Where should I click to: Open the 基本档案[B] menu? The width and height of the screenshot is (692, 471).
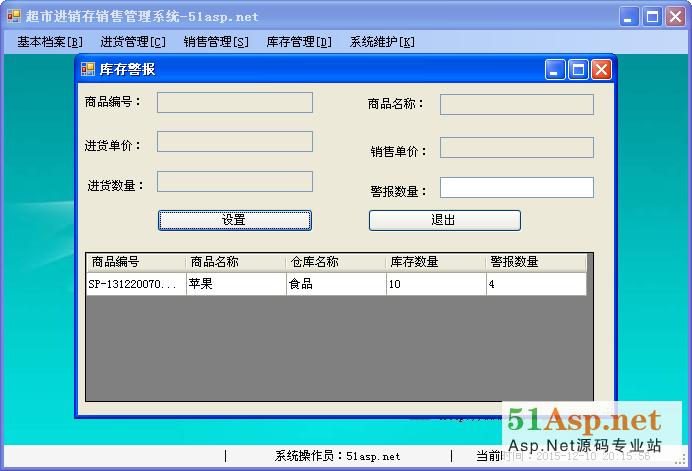click(x=50, y=42)
